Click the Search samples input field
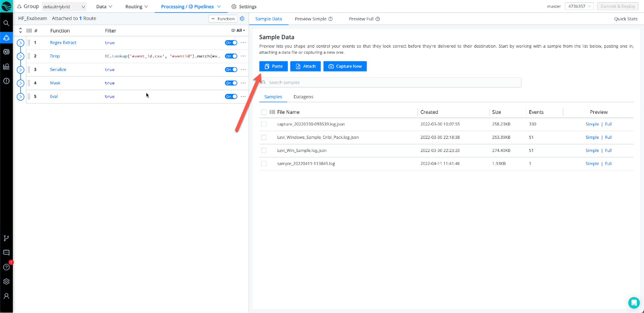This screenshot has height=313, width=644. (390, 83)
